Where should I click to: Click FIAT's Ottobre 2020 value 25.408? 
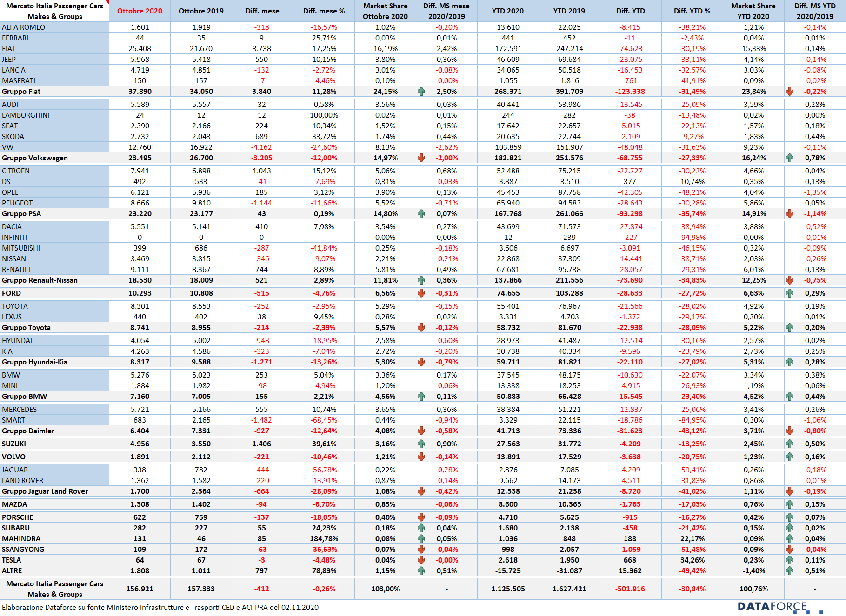pos(140,49)
